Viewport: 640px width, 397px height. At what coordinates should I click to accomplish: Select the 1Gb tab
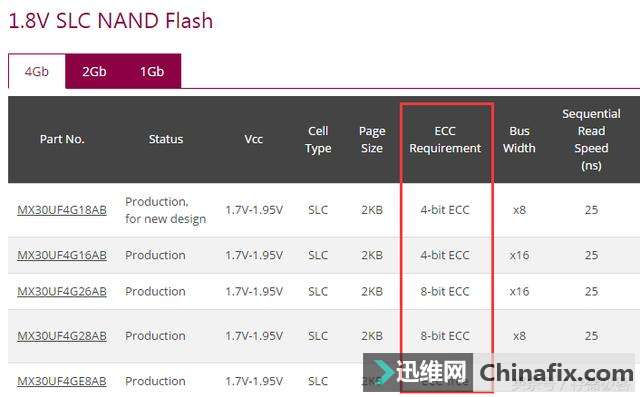[152, 71]
